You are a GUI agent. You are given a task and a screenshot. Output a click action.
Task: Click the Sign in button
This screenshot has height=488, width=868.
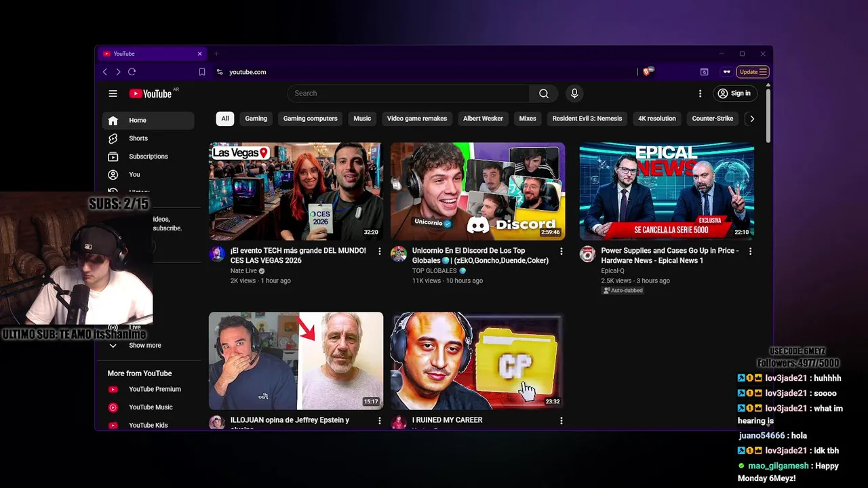734,94
